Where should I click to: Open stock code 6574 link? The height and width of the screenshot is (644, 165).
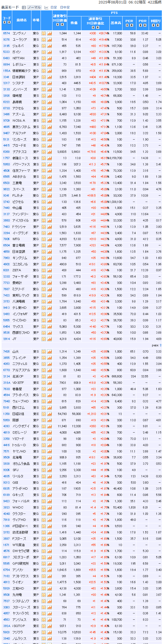tap(6, 33)
